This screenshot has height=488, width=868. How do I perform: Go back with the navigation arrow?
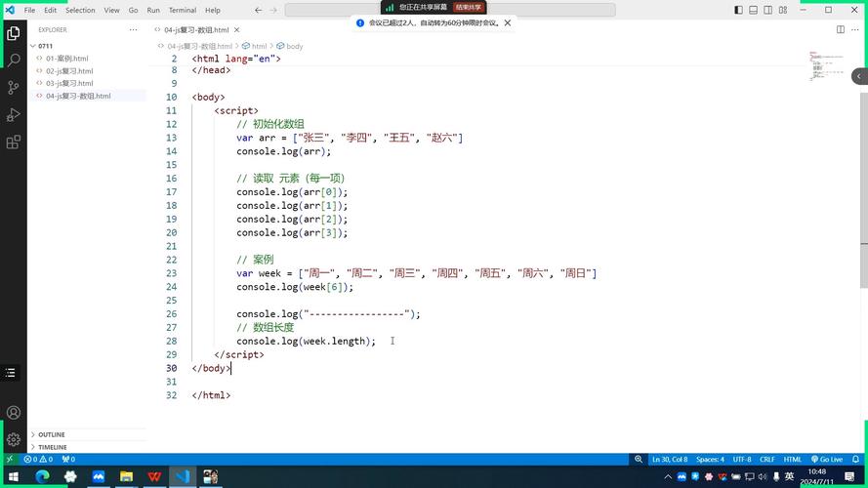(x=259, y=10)
